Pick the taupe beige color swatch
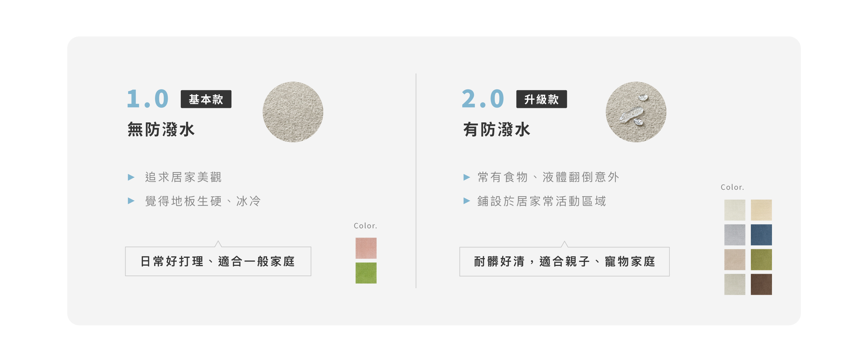The height and width of the screenshot is (362, 868). pyautogui.click(x=735, y=260)
